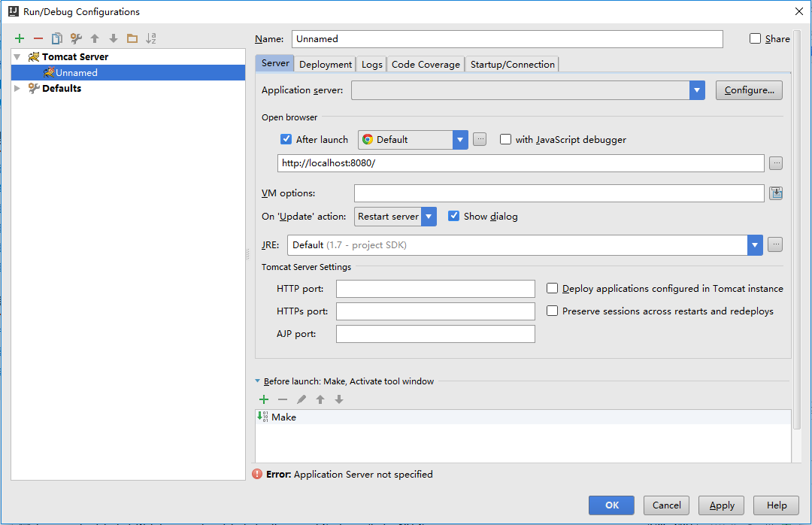Sort configurations alphabetically

tap(150, 38)
